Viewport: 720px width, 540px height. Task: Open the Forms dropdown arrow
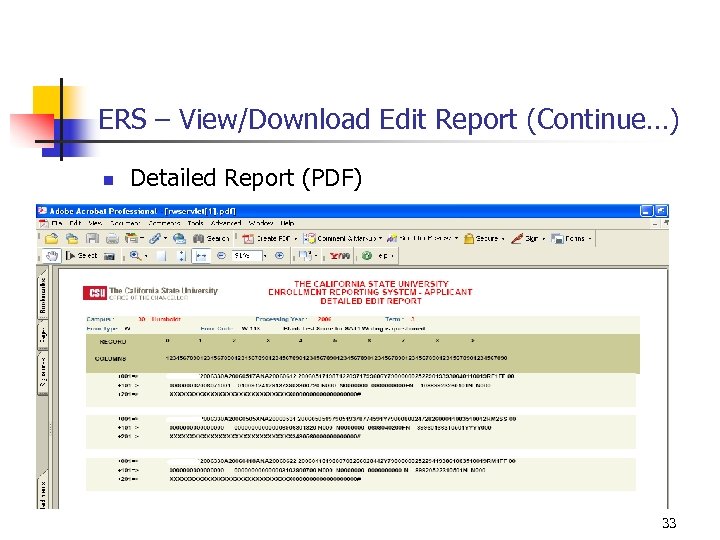(x=590, y=239)
